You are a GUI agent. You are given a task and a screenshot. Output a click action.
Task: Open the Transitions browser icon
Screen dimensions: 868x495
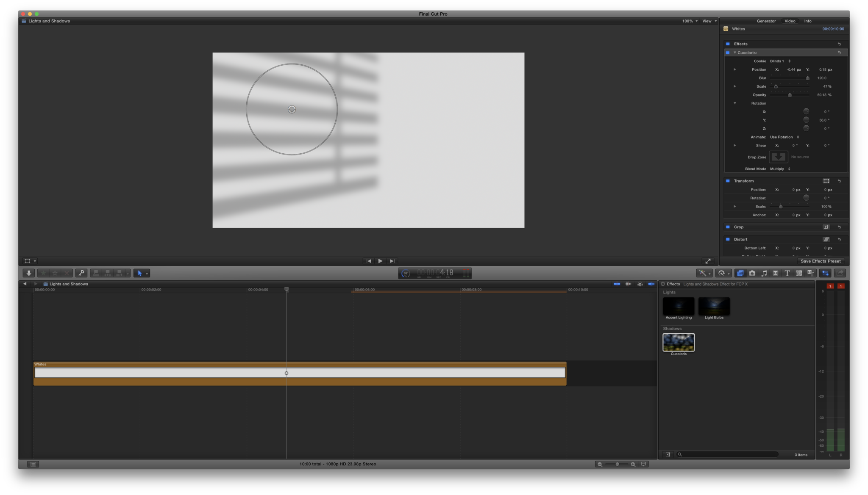(776, 273)
